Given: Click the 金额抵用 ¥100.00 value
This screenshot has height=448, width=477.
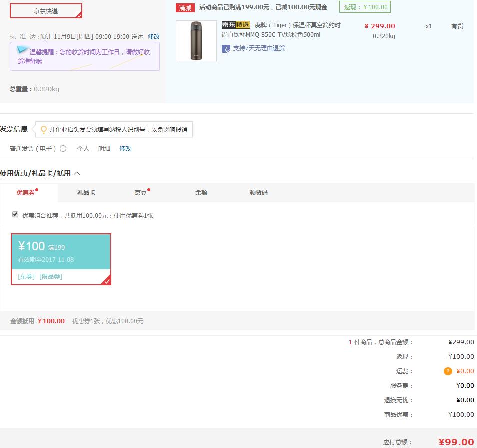Looking at the screenshot, I should click(51, 321).
